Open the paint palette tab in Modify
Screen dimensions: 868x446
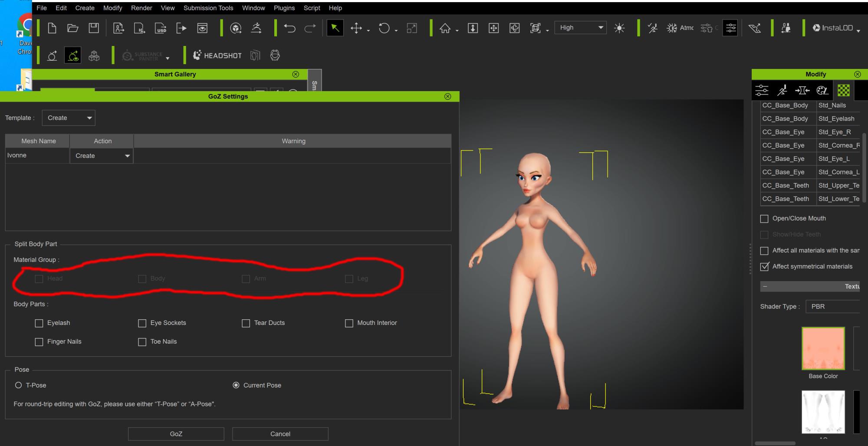[822, 90]
